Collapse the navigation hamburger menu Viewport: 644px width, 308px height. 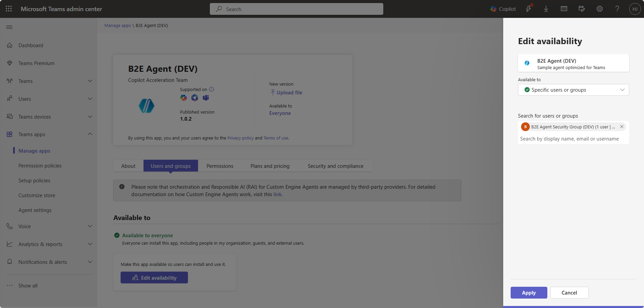coord(9,27)
